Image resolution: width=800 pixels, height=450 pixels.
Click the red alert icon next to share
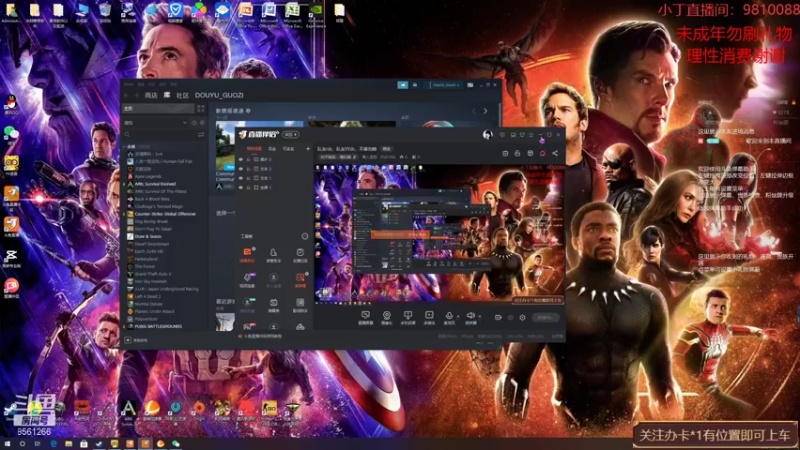[x=542, y=153]
